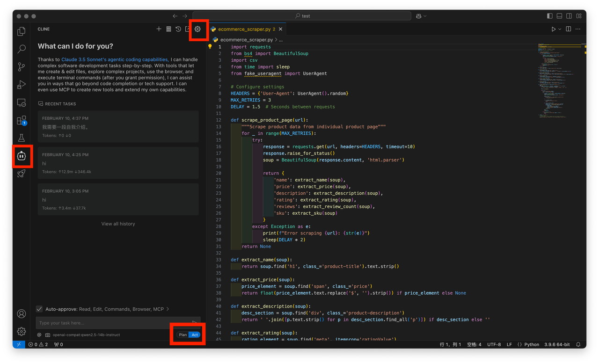Change indentation setting 空格: 4
Image resolution: width=599 pixels, height=364 pixels.
[474, 344]
